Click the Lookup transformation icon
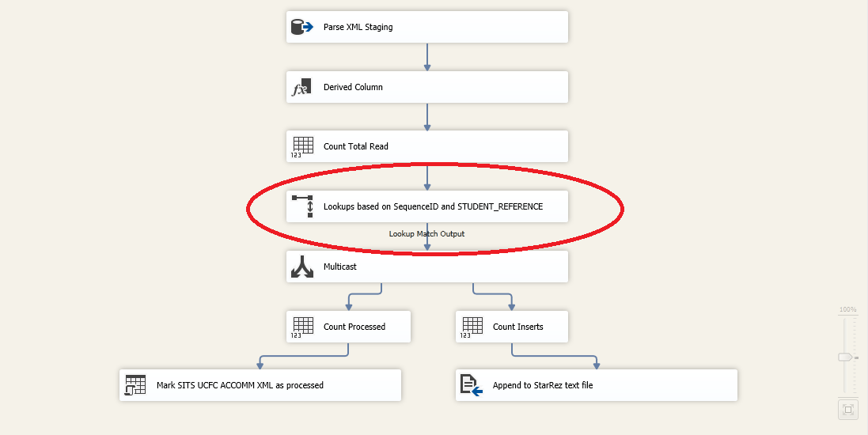This screenshot has height=435, width=868. tap(302, 207)
